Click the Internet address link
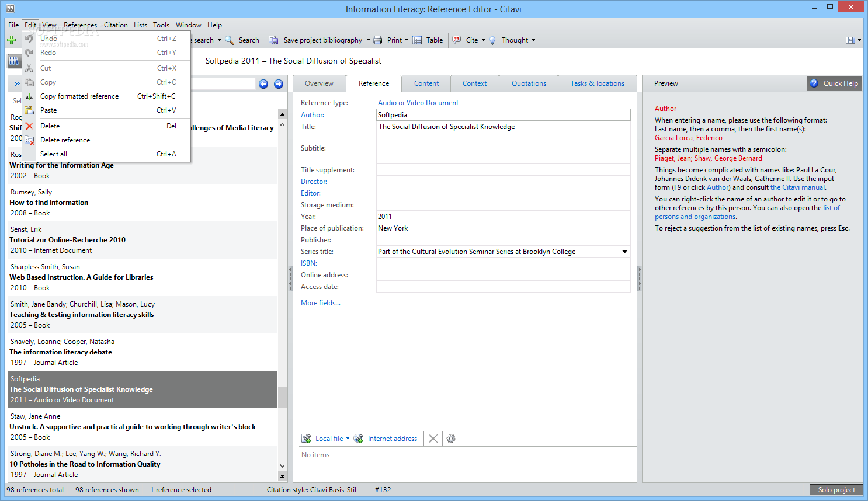This screenshot has height=501, width=868. (393, 439)
